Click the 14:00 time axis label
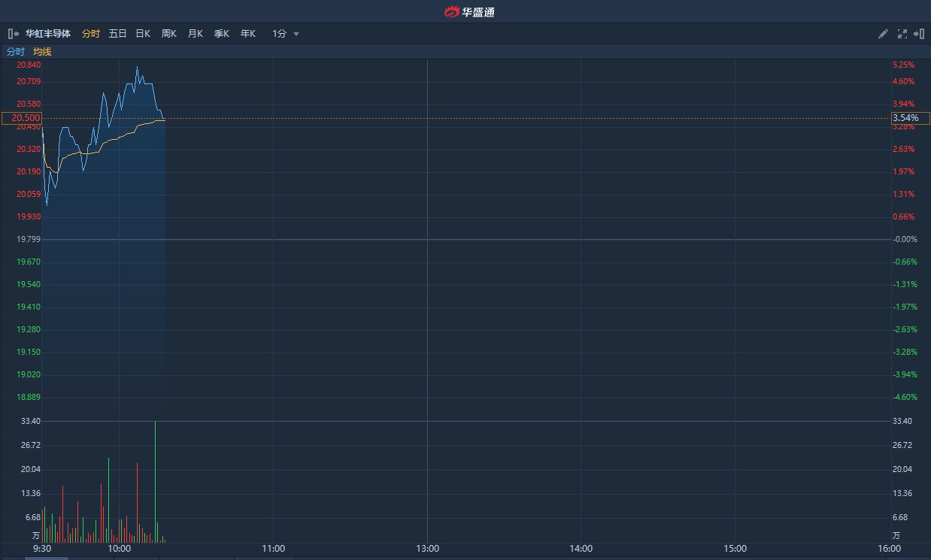Screen dimensions: 931x560 pyautogui.click(x=581, y=549)
